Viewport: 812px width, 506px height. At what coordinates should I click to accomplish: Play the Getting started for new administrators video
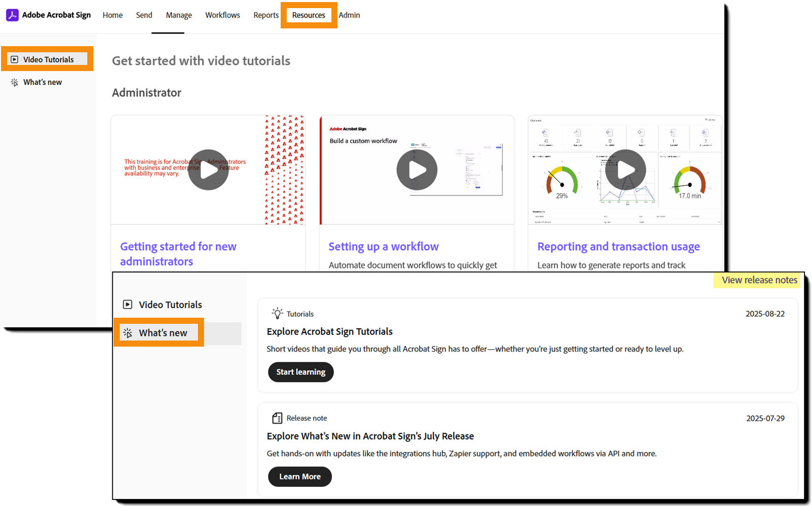tap(208, 170)
